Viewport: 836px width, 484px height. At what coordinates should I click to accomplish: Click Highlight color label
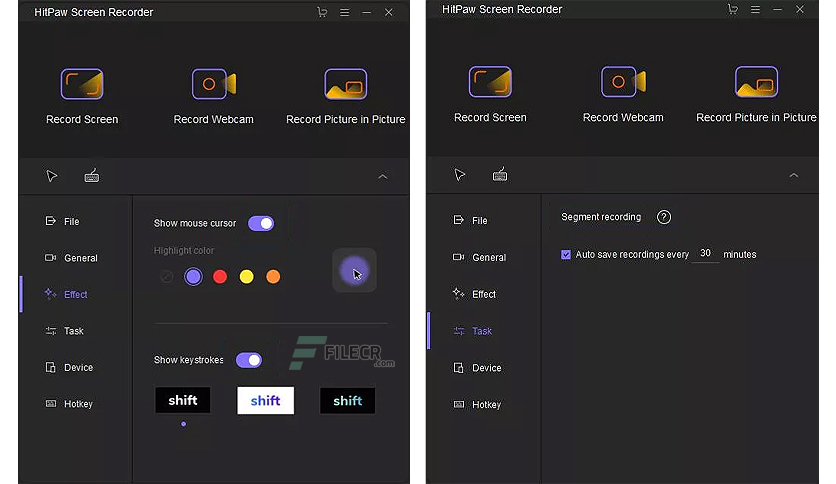[184, 251]
